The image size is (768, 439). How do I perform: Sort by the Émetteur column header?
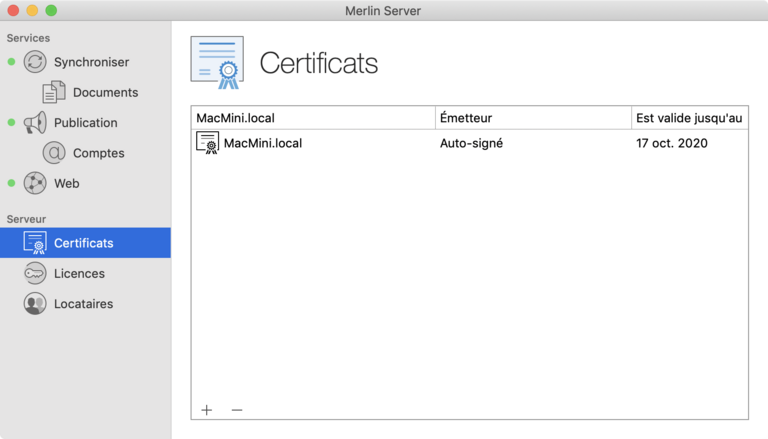(533, 118)
